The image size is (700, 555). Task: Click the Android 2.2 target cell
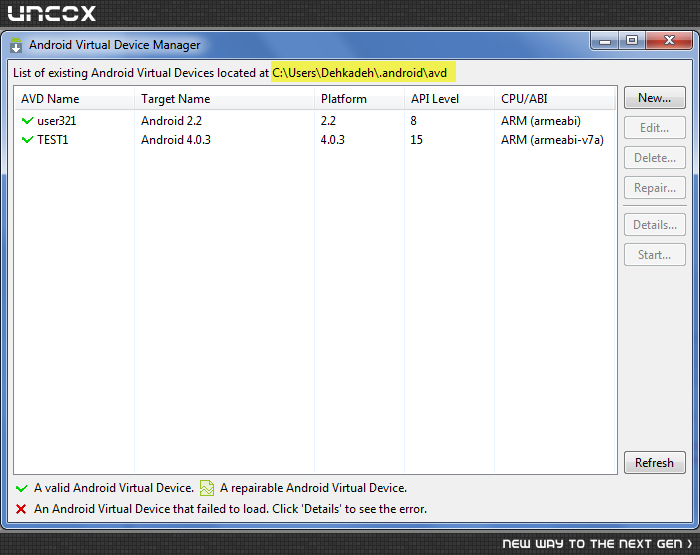pos(171,121)
